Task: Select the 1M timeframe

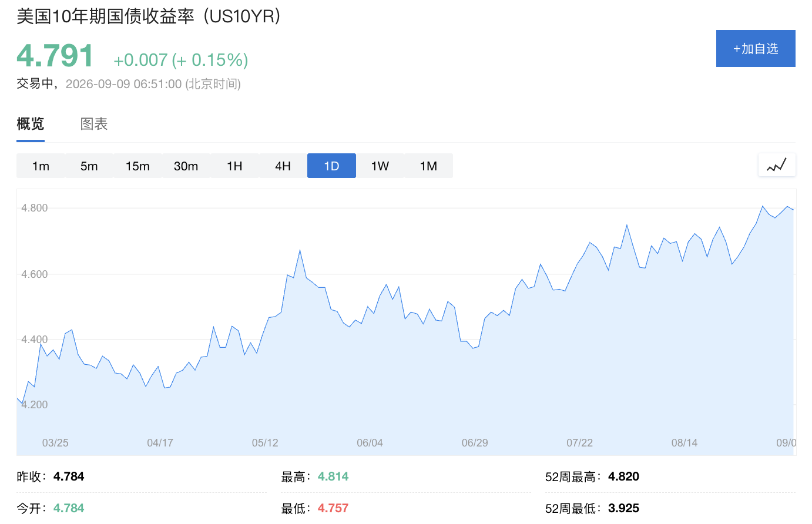Action: (x=428, y=166)
